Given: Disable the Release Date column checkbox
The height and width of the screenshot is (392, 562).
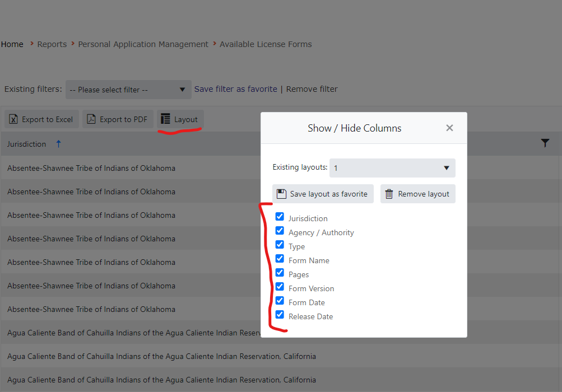Looking at the screenshot, I should [x=280, y=315].
